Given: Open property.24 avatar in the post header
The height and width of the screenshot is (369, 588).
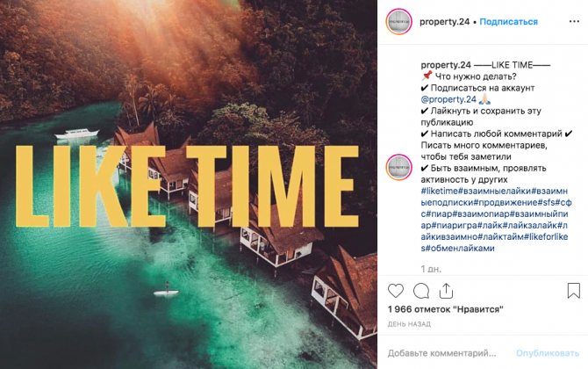Looking at the screenshot, I should [x=399, y=22].
